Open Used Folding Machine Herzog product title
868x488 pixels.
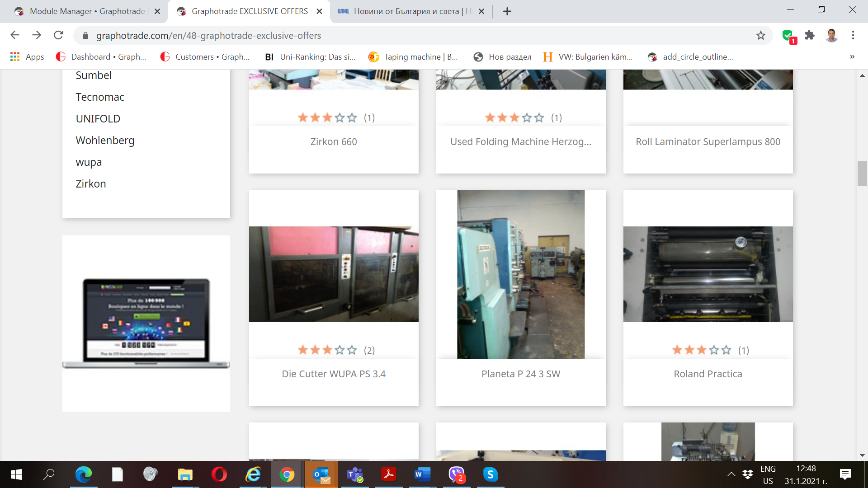pos(521,142)
